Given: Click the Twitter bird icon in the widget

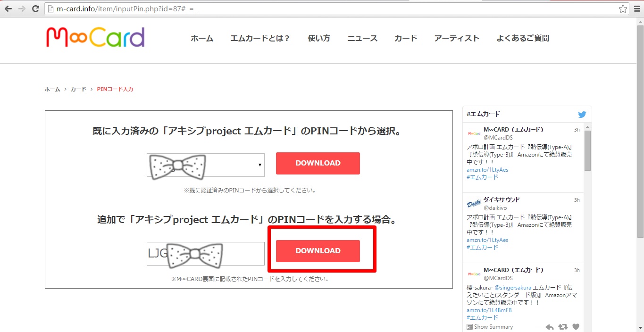Looking at the screenshot, I should coord(582,114).
